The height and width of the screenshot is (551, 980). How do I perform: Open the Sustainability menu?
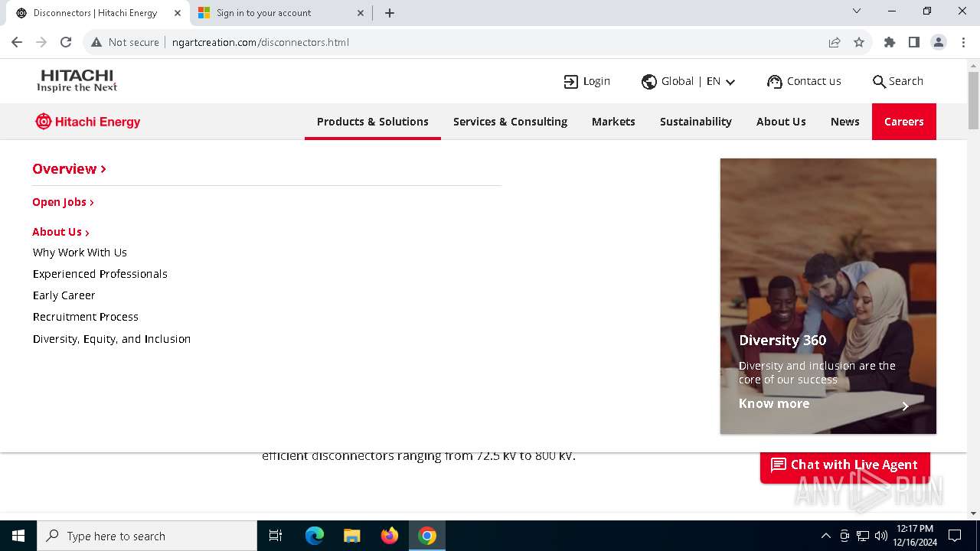(x=696, y=122)
